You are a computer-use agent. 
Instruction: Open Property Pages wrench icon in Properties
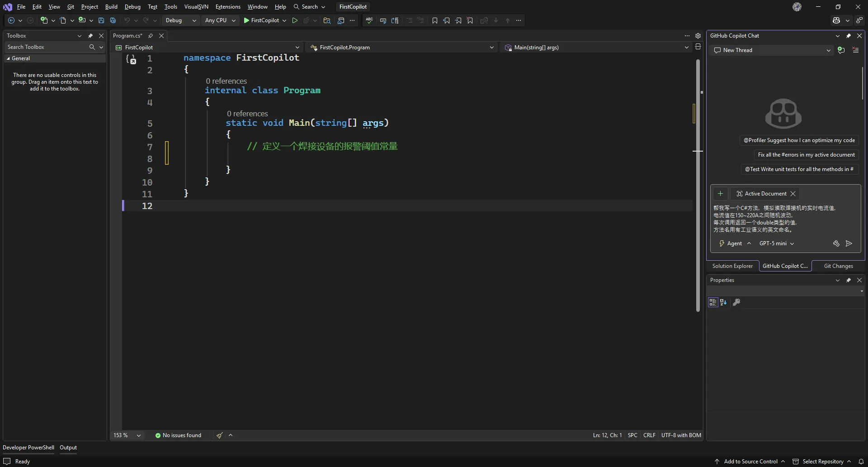pyautogui.click(x=736, y=302)
